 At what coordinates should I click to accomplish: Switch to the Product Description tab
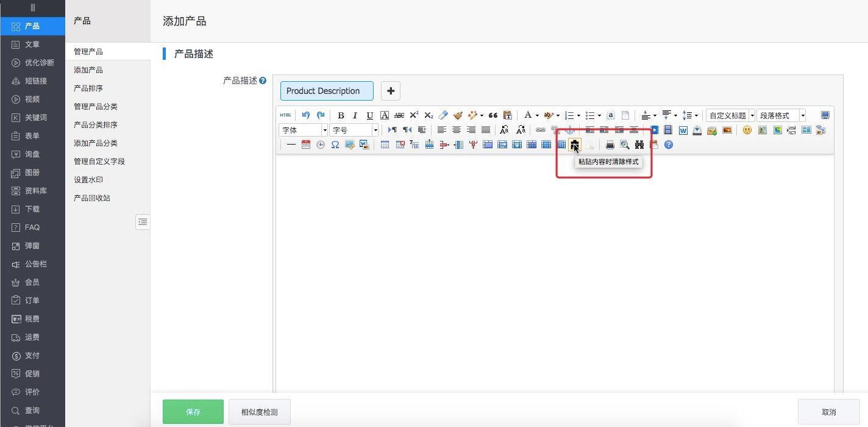click(x=326, y=90)
